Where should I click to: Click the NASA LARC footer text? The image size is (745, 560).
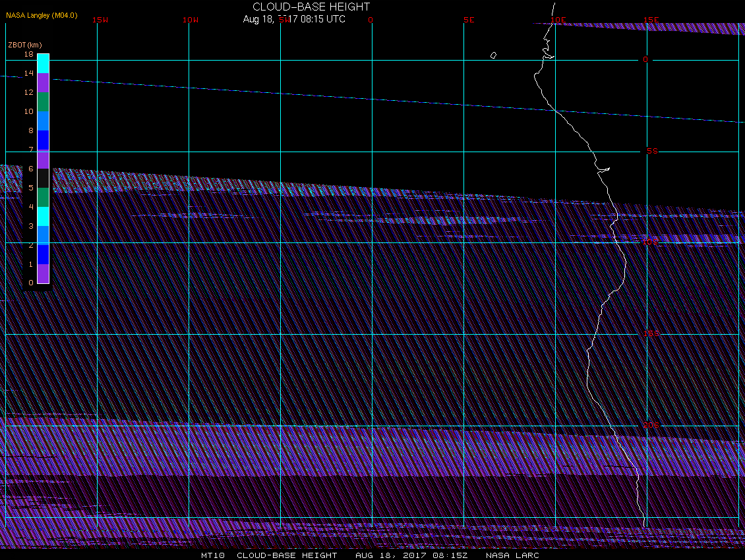tap(512, 555)
